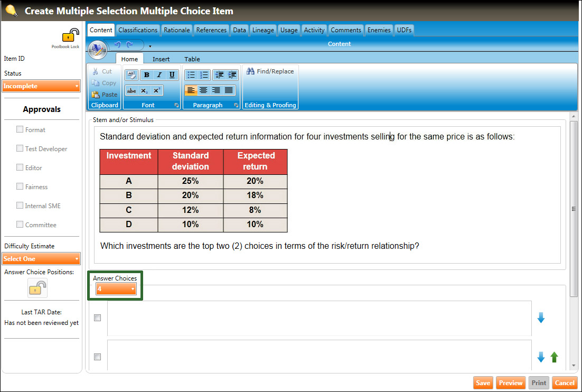Open the Answer Choices count dropdown
The width and height of the screenshot is (582, 392).
point(116,289)
